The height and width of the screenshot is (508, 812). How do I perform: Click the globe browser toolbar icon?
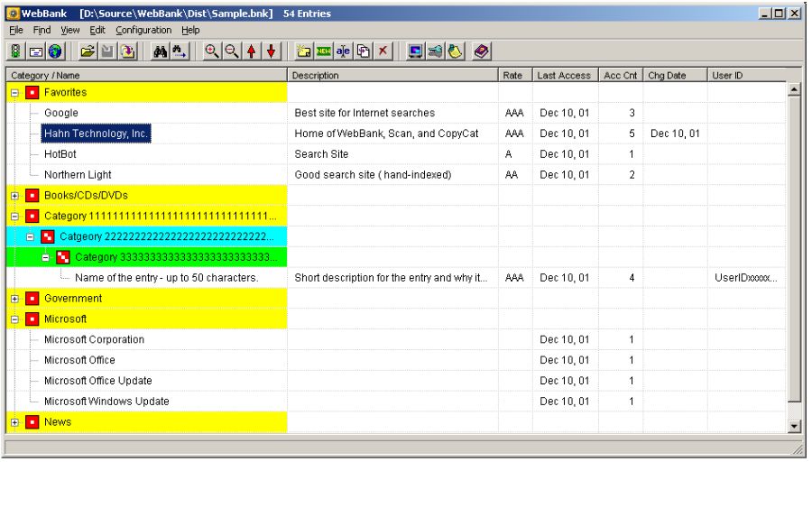coord(55,51)
